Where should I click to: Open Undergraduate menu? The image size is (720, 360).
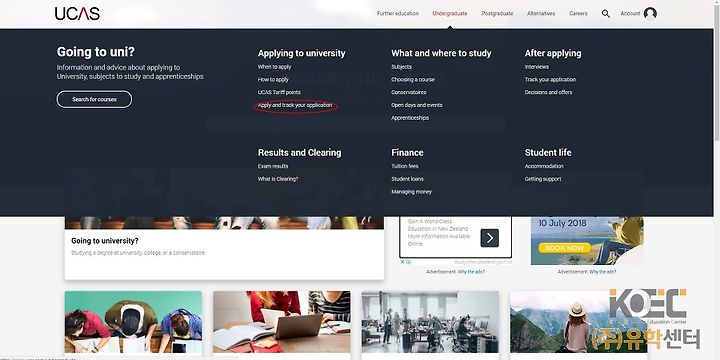click(x=450, y=13)
